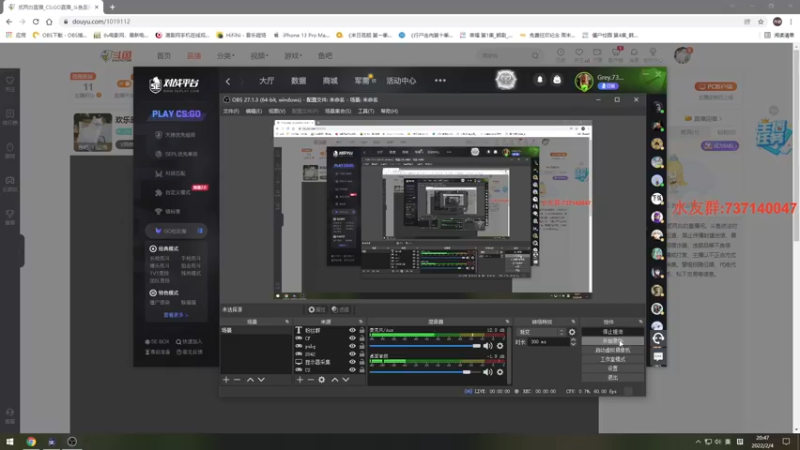Move scene up in the scenes panel
Viewport: 800px width, 450px height.
250,380
